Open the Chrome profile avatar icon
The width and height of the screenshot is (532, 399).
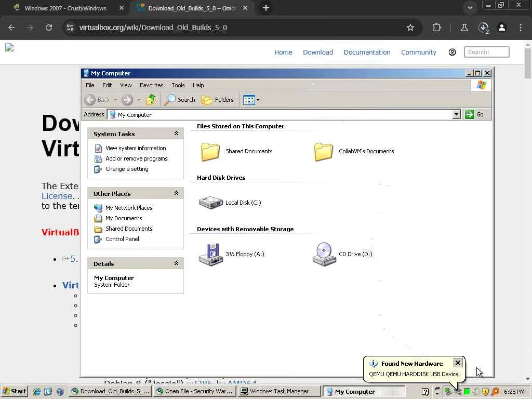point(502,28)
